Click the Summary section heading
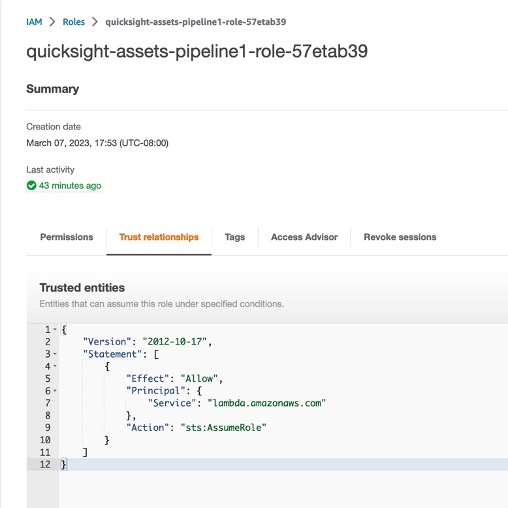This screenshot has width=508, height=508. (53, 89)
